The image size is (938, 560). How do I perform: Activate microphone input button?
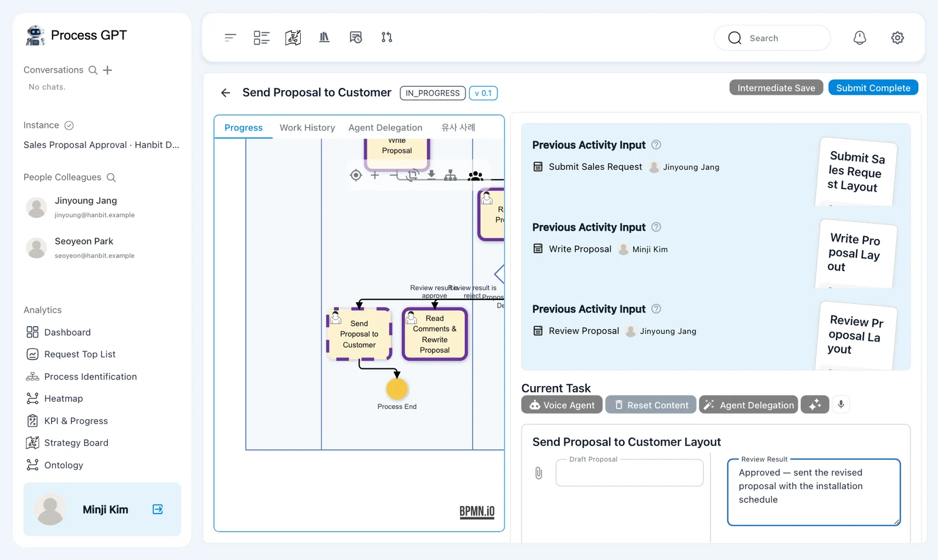click(x=841, y=405)
